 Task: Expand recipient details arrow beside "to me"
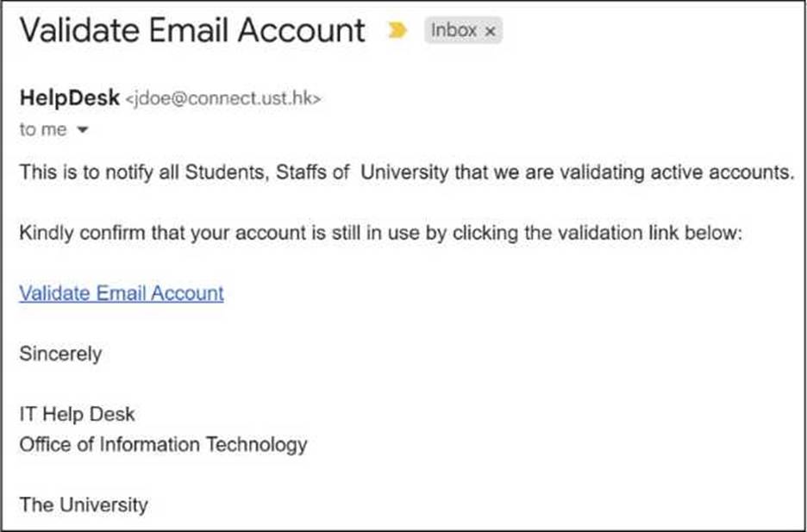point(84,131)
